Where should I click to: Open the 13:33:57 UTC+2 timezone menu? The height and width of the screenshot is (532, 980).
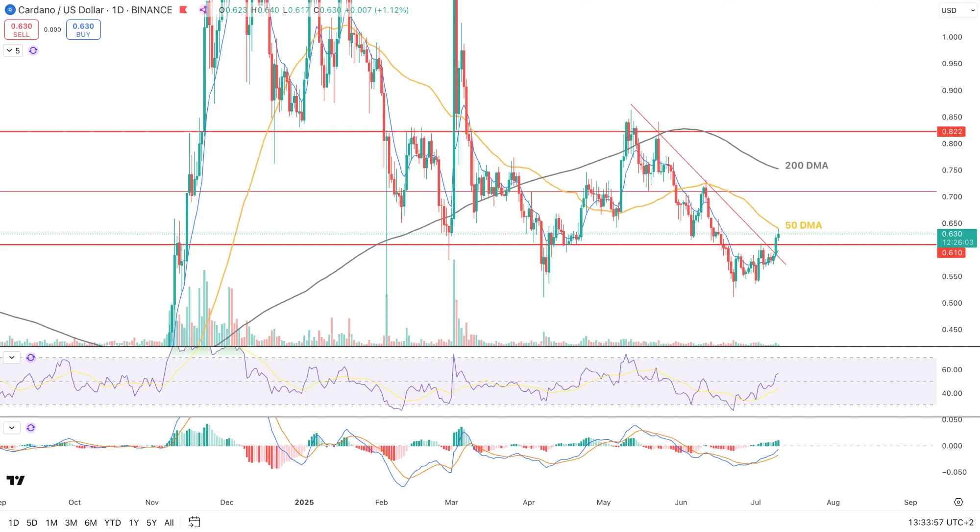tap(941, 523)
